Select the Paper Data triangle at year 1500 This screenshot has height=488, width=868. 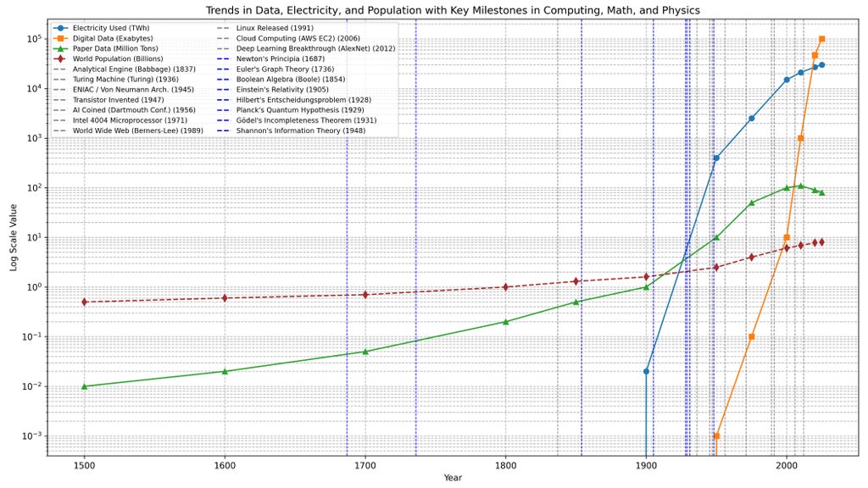click(x=84, y=386)
